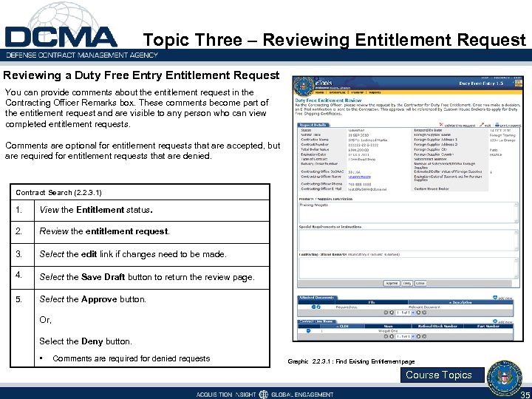532x399 pixels.
Task: Select the Contract Line Items tab
Action: [x=316, y=321]
